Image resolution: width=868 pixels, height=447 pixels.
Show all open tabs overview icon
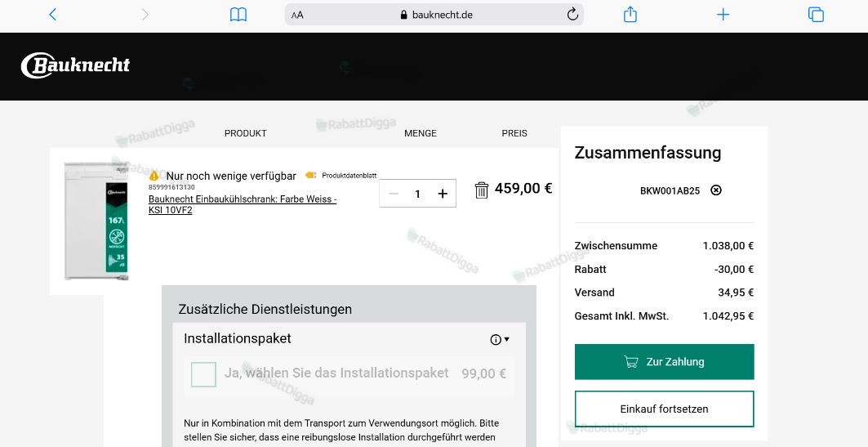(816, 15)
